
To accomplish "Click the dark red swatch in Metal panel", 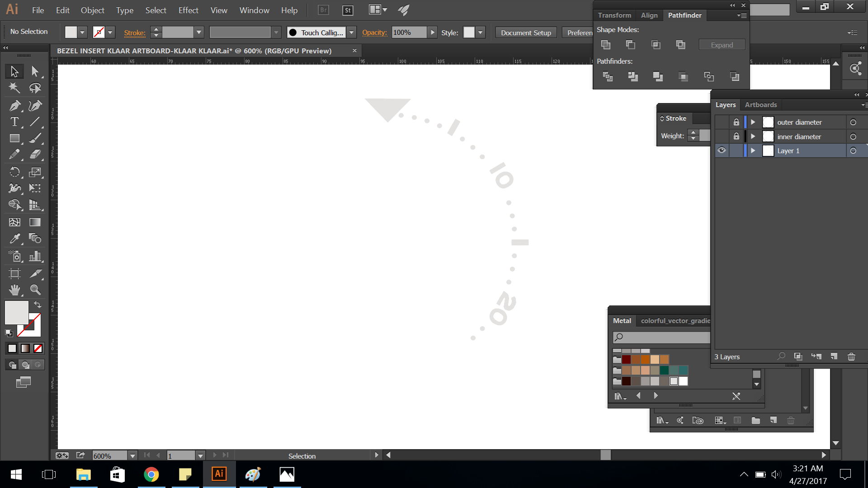I will (x=626, y=359).
